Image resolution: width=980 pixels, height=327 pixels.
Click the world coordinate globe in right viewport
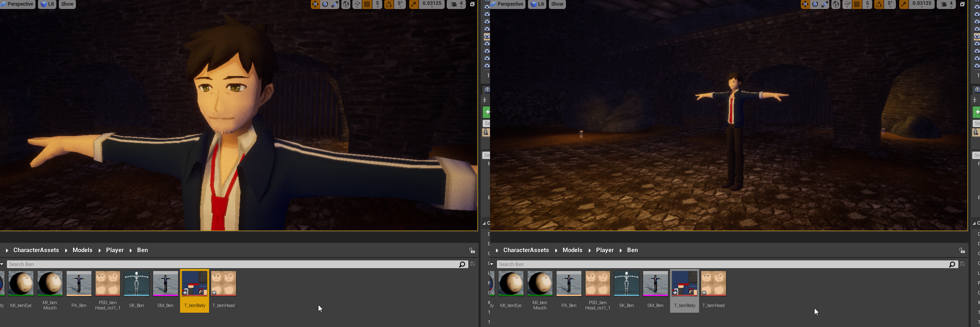pyautogui.click(x=836, y=4)
